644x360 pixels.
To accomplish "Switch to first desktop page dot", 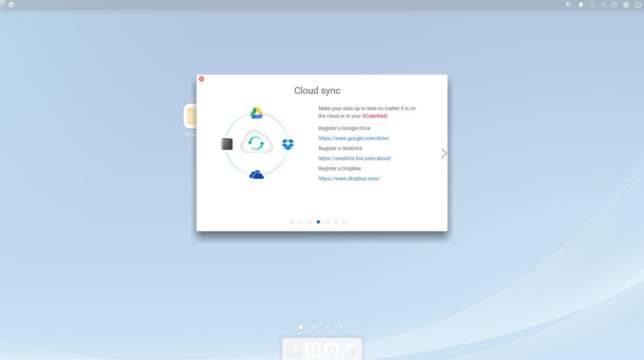I will (x=301, y=327).
